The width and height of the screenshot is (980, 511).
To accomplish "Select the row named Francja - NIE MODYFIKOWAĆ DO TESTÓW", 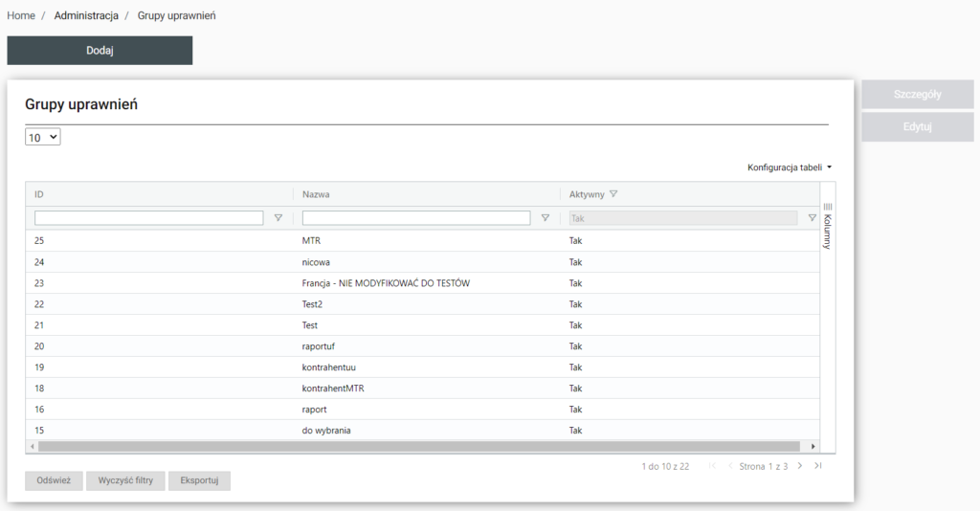I will pyautogui.click(x=386, y=283).
